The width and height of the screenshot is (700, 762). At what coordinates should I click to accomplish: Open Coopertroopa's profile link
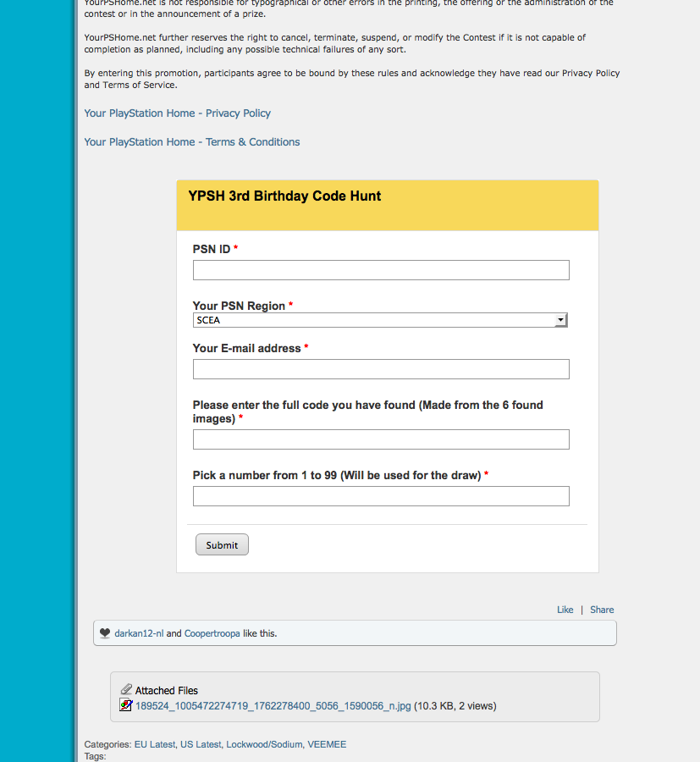(212, 633)
